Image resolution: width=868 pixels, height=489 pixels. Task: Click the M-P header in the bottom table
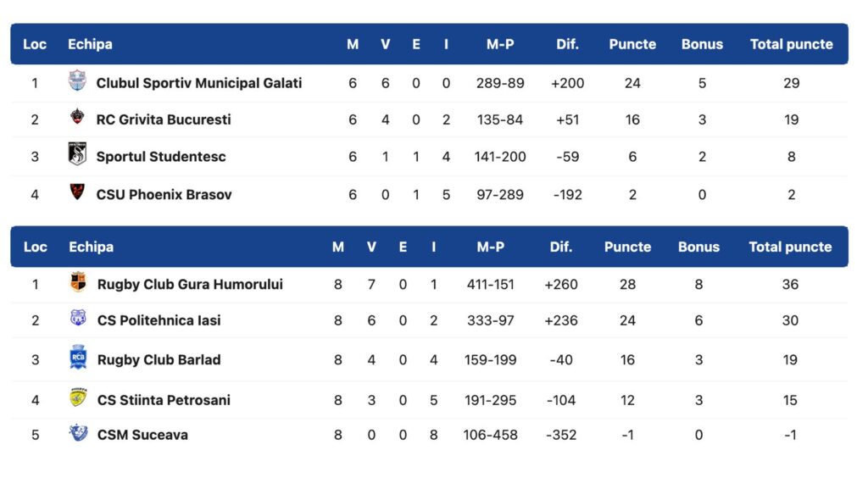[x=490, y=247]
